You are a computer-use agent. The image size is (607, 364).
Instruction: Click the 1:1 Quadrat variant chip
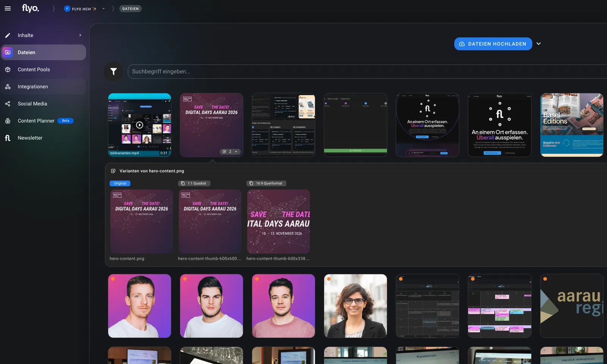click(x=194, y=184)
